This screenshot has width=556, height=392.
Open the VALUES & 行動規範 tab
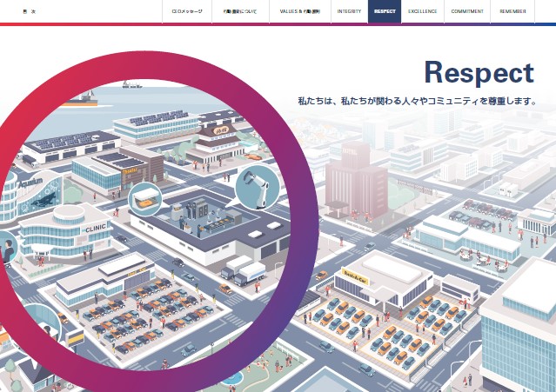coord(299,12)
